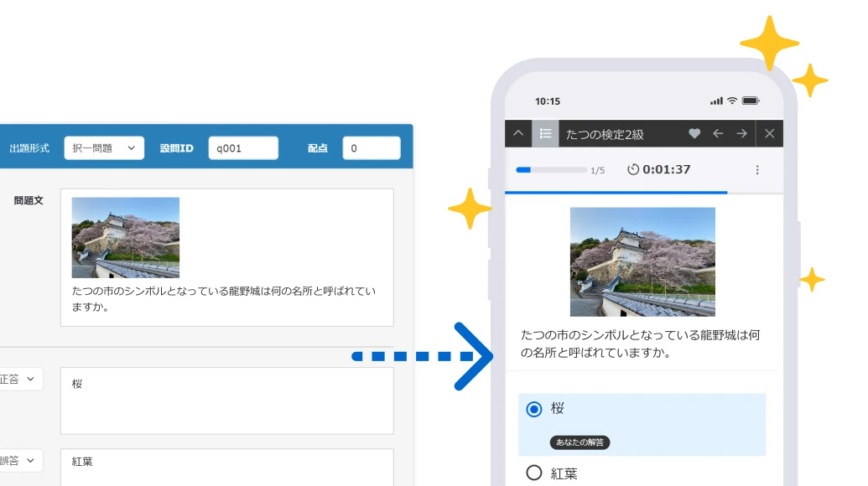Click the timer value 0:01:37
This screenshot has width=868, height=486.
pyautogui.click(x=667, y=169)
